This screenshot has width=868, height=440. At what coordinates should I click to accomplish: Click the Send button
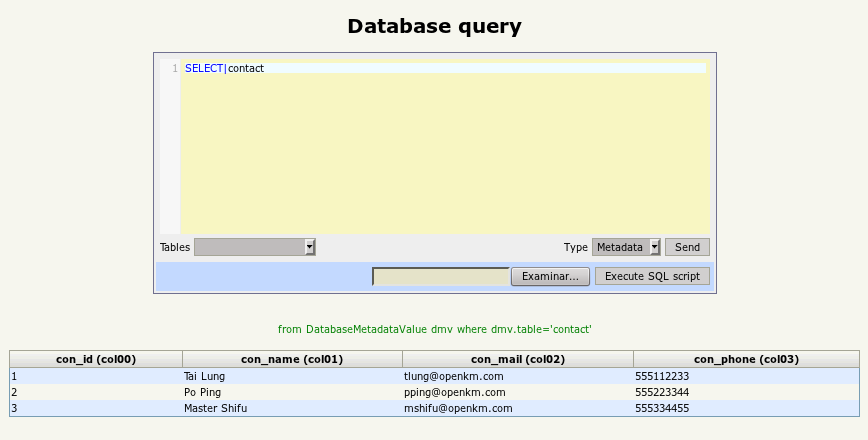[687, 247]
